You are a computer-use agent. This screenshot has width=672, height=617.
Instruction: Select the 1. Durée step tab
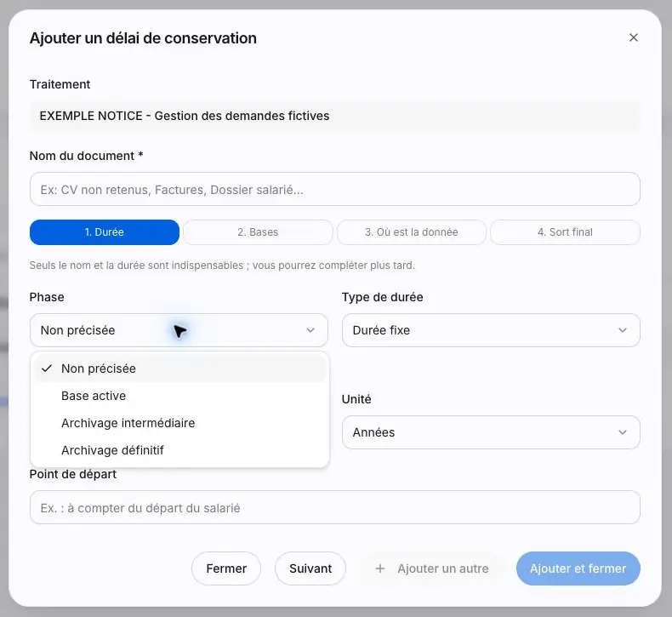[x=104, y=232]
